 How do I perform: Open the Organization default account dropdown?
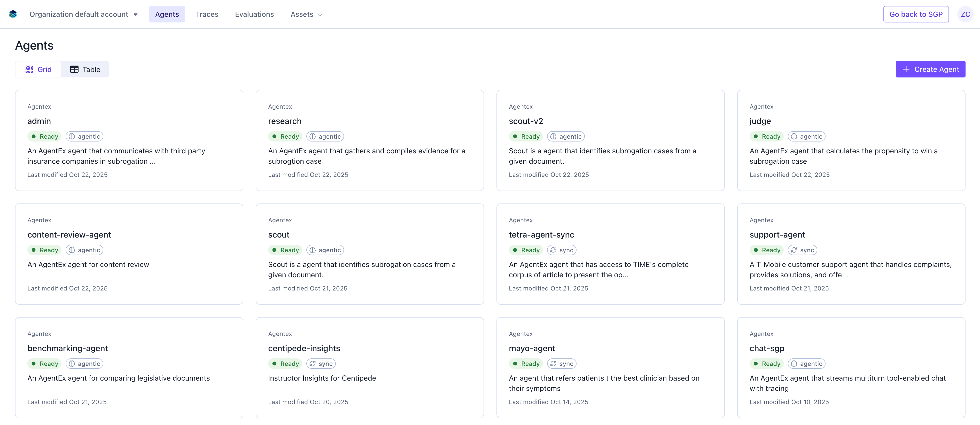pyautogui.click(x=84, y=14)
